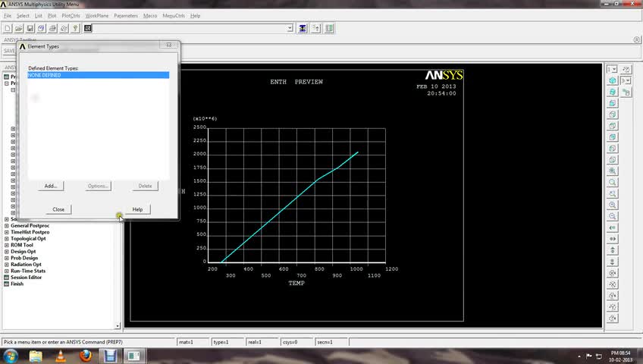This screenshot has height=364, width=643.
Task: Click the Fit View magnifier icon
Action: (612, 171)
